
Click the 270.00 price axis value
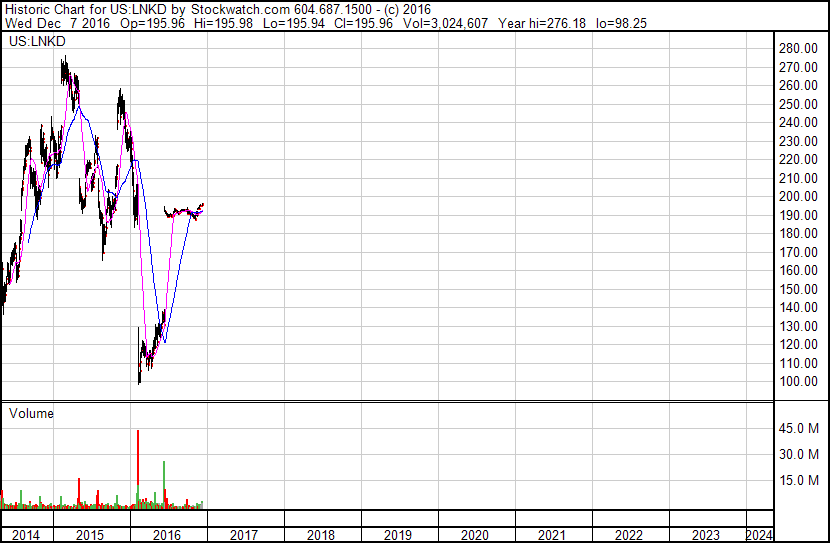[798, 67]
